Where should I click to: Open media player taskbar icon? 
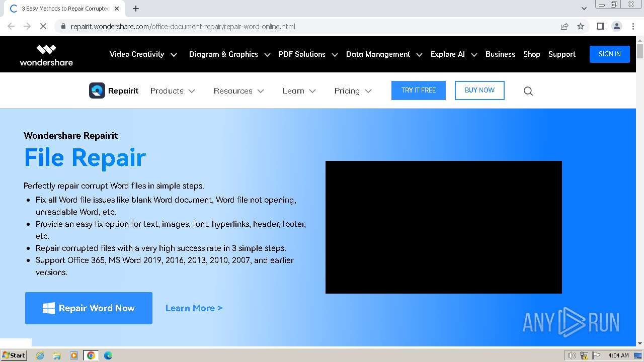(x=74, y=355)
